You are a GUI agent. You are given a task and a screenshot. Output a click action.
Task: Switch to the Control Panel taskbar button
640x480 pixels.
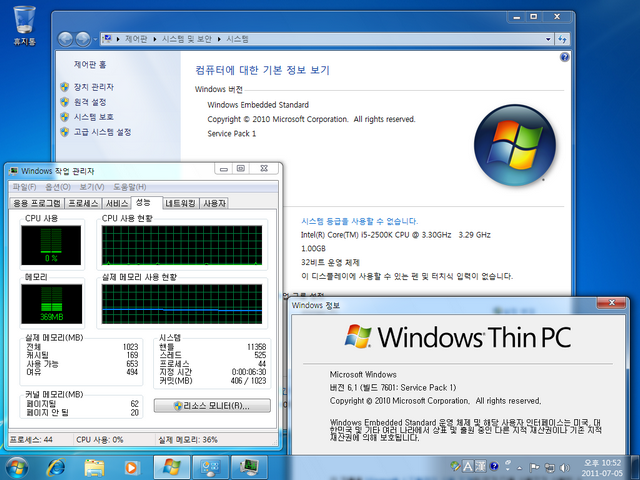click(x=210, y=468)
